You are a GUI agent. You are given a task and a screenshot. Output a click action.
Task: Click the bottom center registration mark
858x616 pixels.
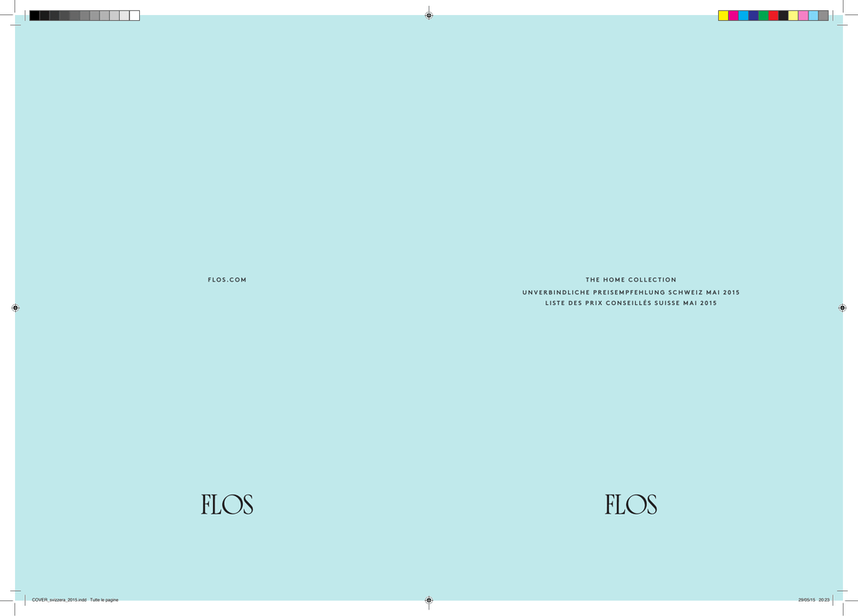[429, 600]
